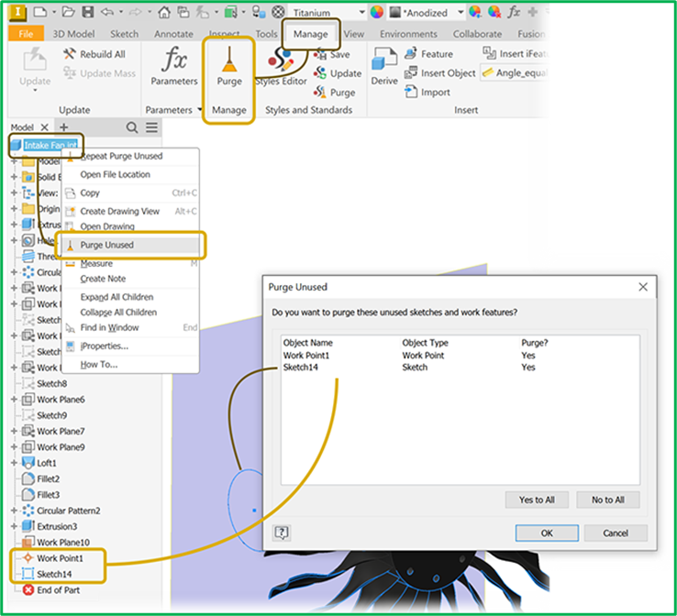Click Yes to All button
This screenshot has width=677, height=616.
coord(537,500)
